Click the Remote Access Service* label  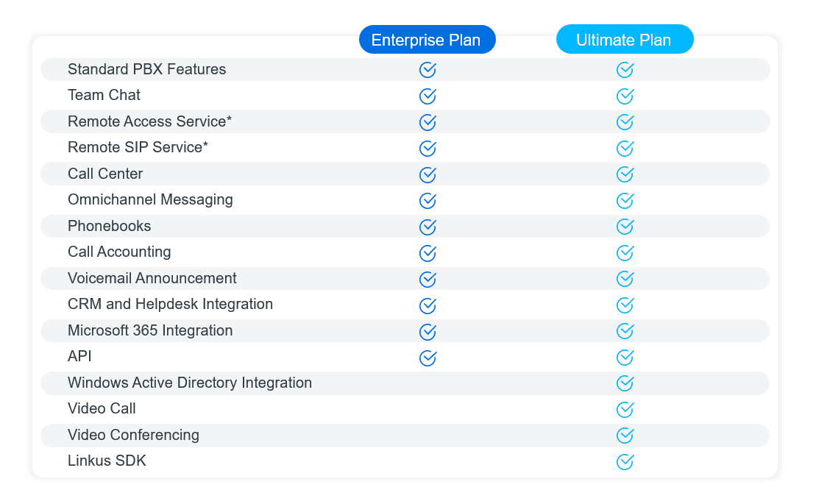point(149,121)
